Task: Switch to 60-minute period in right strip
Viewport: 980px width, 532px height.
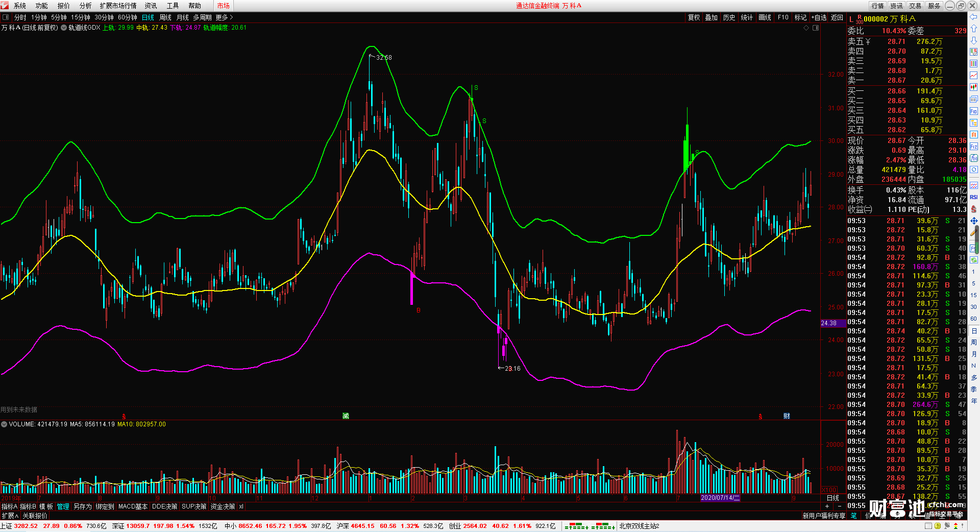Action: coord(974,319)
